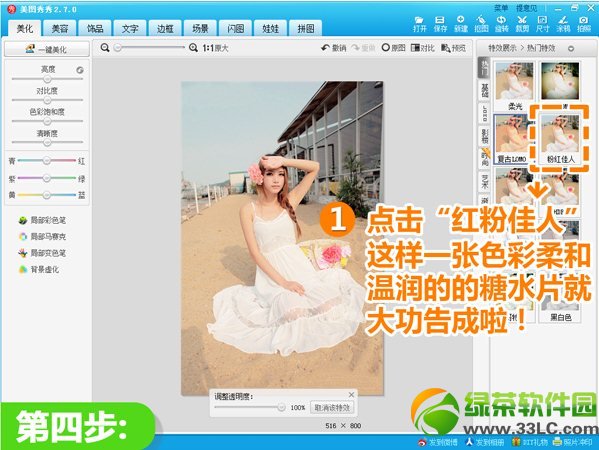The width and height of the screenshot is (599, 450).
Task: Open the 尺寸 (Resize) tool icon
Action: 542,24
